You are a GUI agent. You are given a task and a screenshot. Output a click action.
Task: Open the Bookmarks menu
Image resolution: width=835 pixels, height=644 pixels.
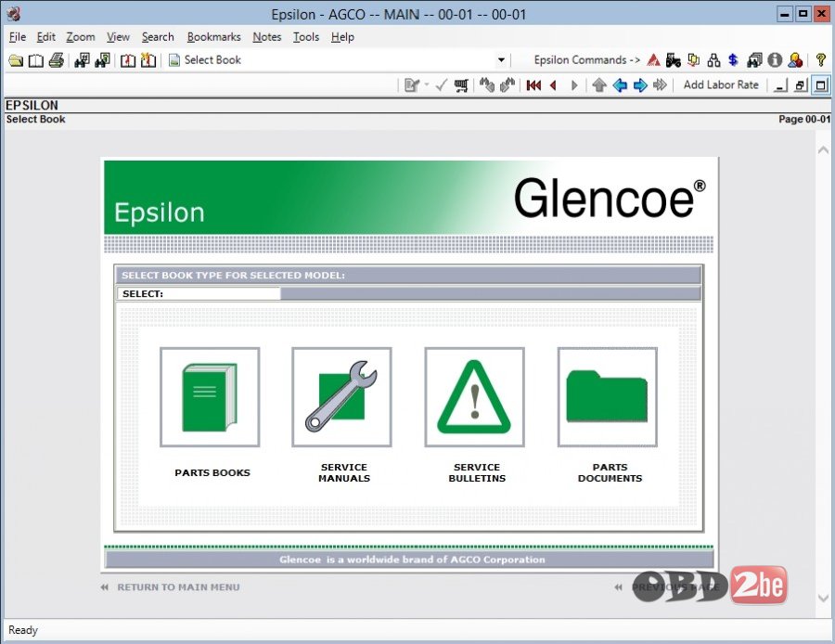click(213, 37)
